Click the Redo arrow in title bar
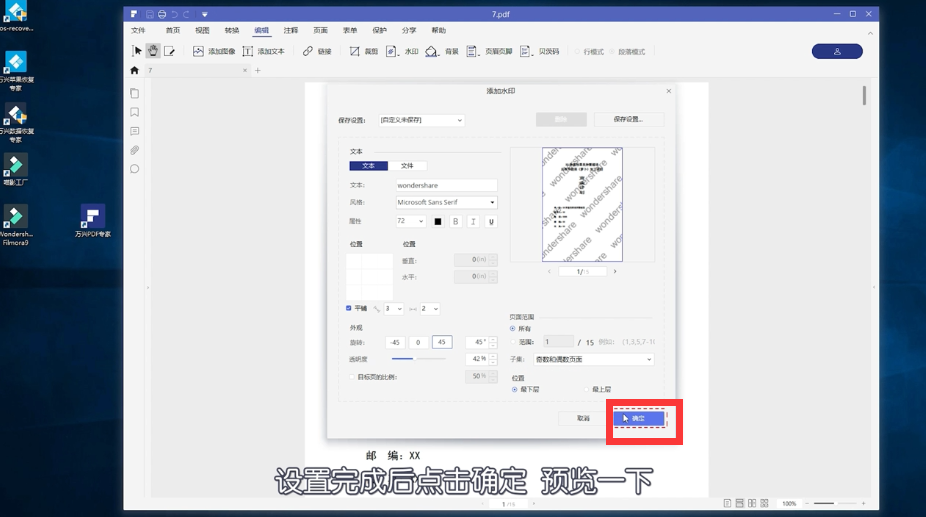The width and height of the screenshot is (926, 517). coord(186,14)
